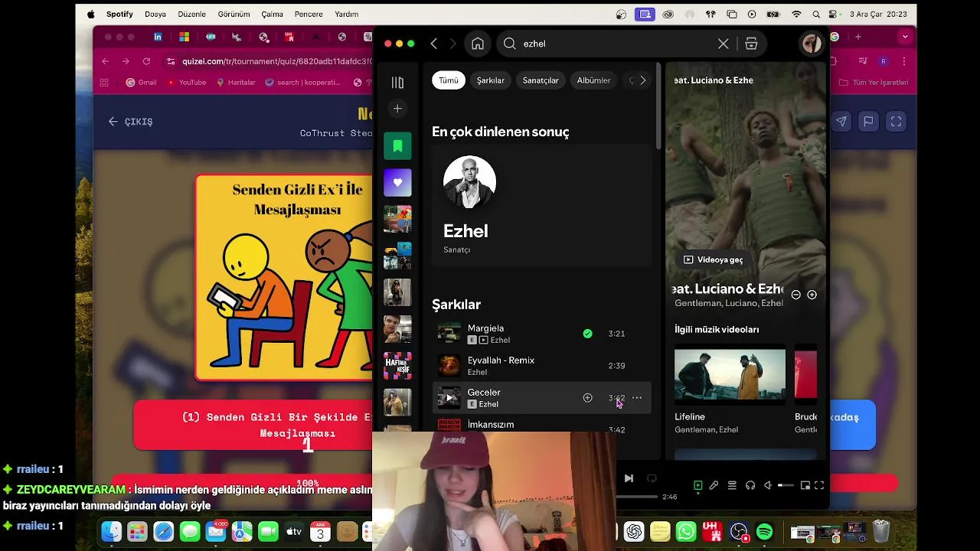
Task: Toggle repeat in Spotify player bar
Action: 652,478
